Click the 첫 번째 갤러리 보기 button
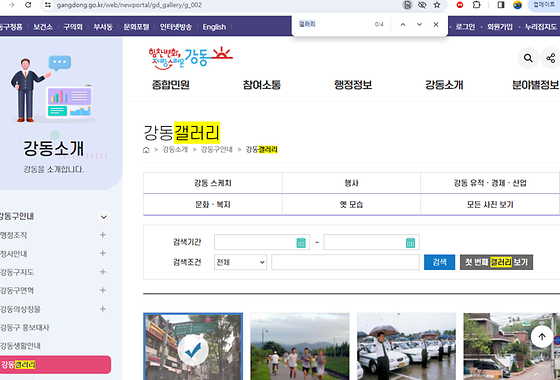The height and width of the screenshot is (380, 560). pyautogui.click(x=496, y=262)
